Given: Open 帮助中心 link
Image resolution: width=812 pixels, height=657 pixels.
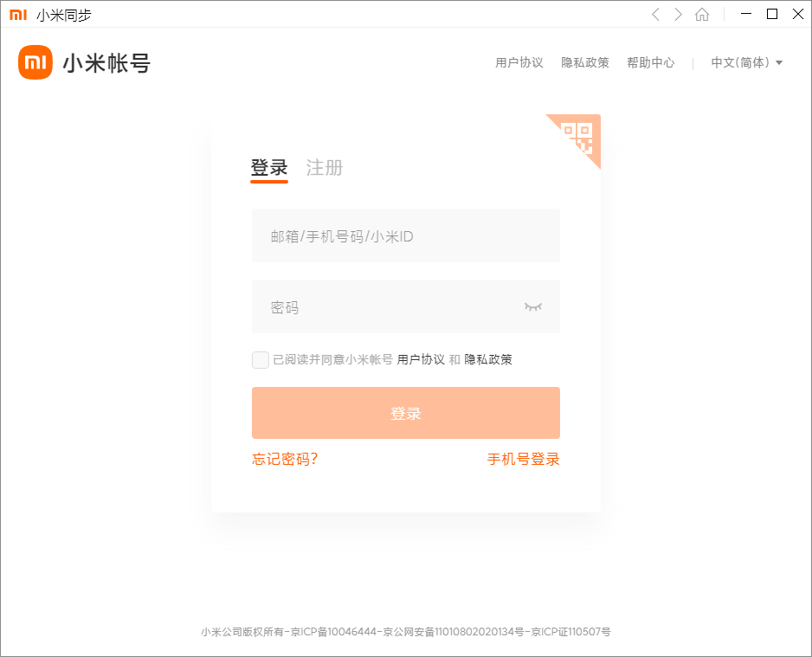Looking at the screenshot, I should (651, 62).
